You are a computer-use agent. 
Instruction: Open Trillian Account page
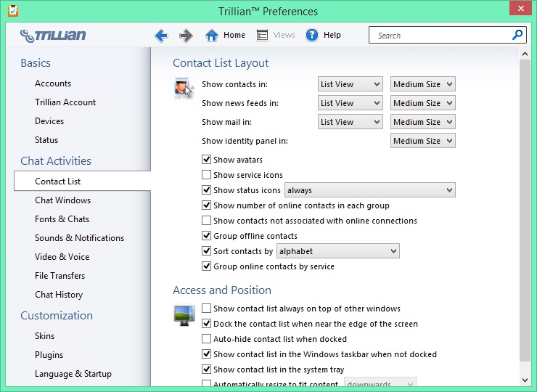coord(65,102)
